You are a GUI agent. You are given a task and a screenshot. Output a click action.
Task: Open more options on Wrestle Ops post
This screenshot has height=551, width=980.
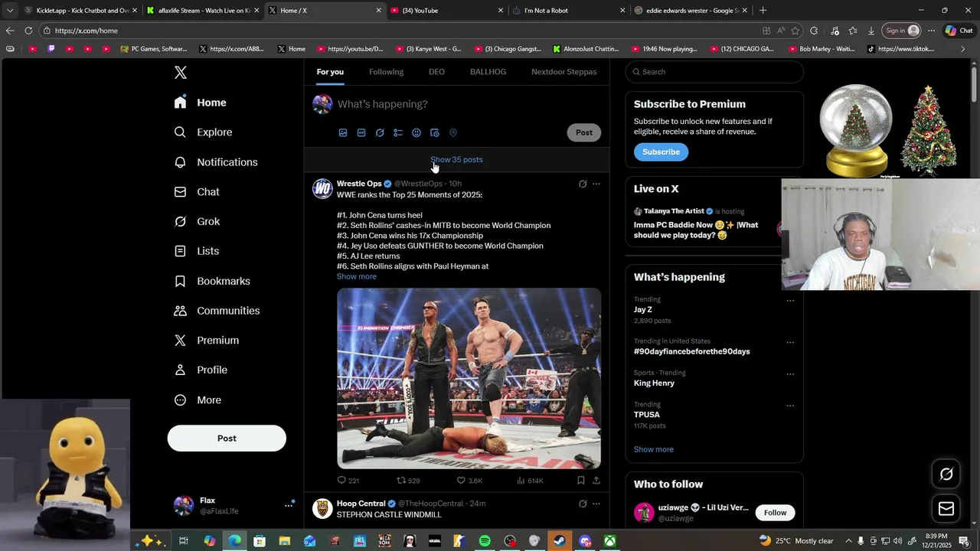596,184
